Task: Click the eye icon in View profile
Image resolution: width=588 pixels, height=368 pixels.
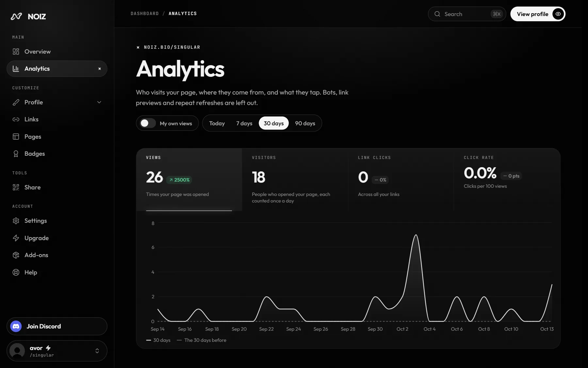Action: (x=558, y=14)
